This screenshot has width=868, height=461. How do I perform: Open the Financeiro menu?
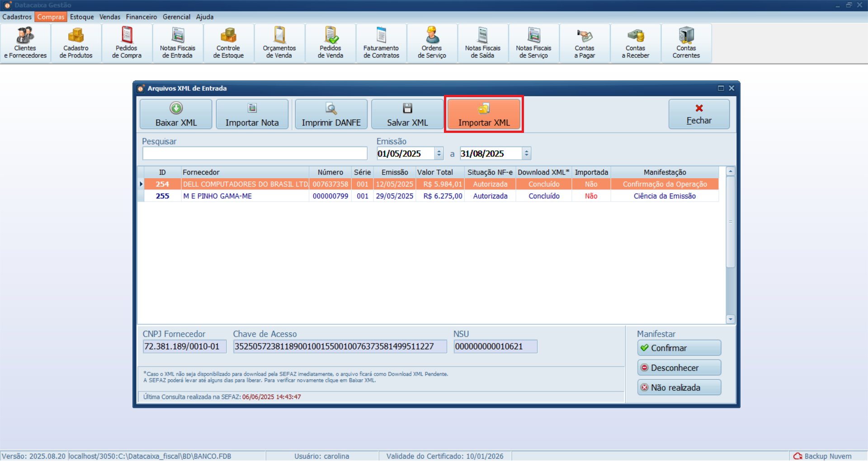coord(141,17)
